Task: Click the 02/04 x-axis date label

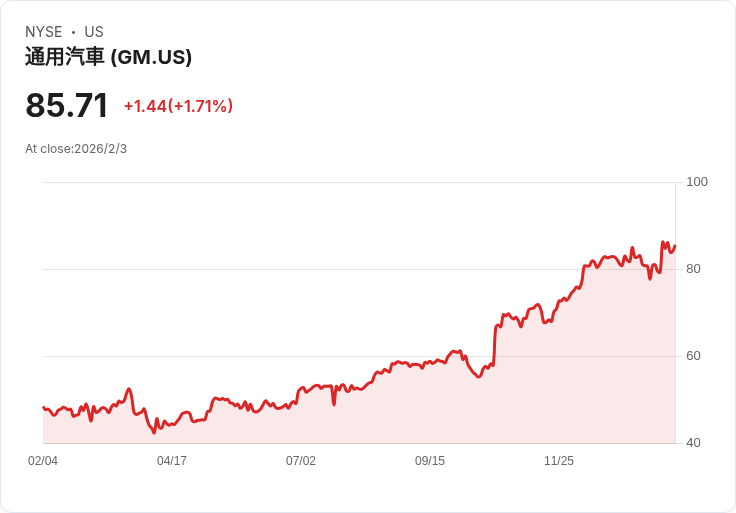Action: coord(43,460)
